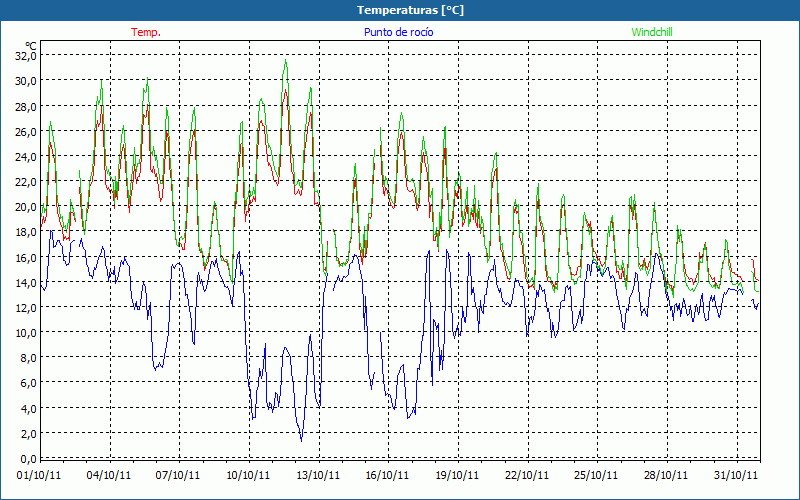Click the 30,0 value on the Y axis
Viewport: 800px width, 500px height.
(25, 81)
